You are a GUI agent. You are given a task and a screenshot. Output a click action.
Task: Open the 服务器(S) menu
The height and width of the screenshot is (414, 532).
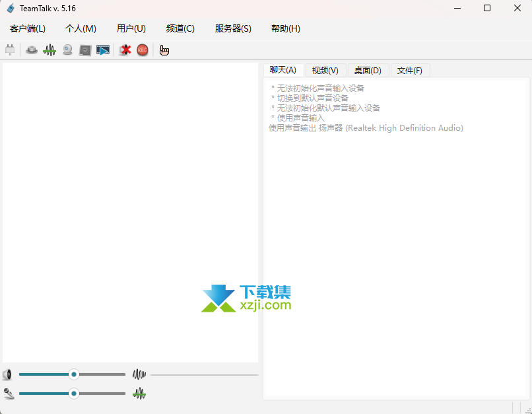click(x=233, y=28)
